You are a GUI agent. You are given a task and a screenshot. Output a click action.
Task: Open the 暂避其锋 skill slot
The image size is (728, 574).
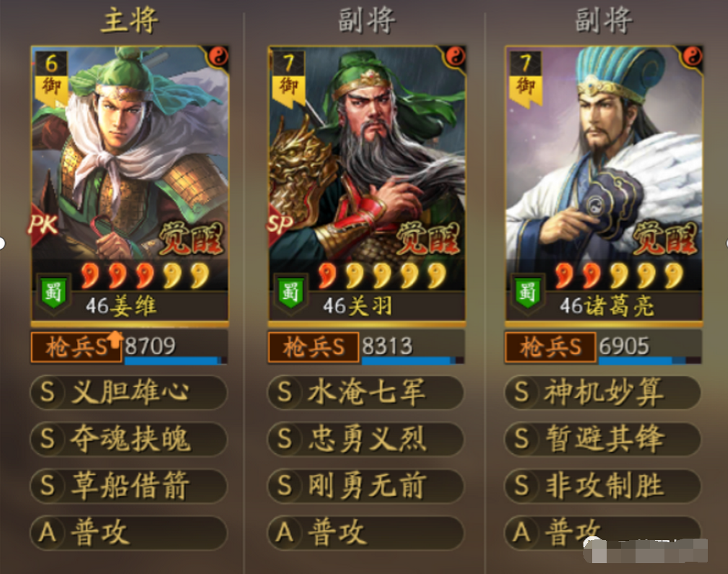[x=602, y=439]
